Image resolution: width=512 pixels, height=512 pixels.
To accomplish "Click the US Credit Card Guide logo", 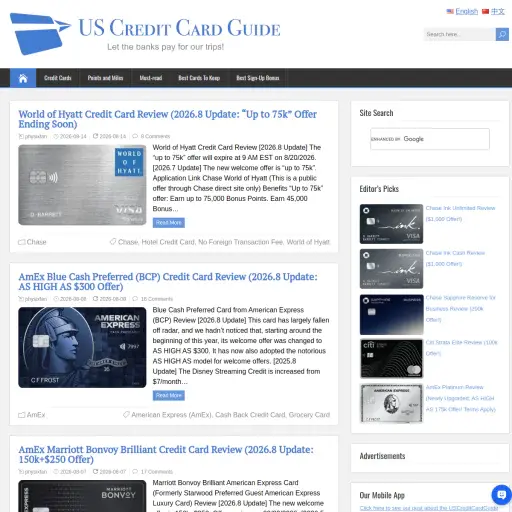I will pyautogui.click(x=145, y=33).
